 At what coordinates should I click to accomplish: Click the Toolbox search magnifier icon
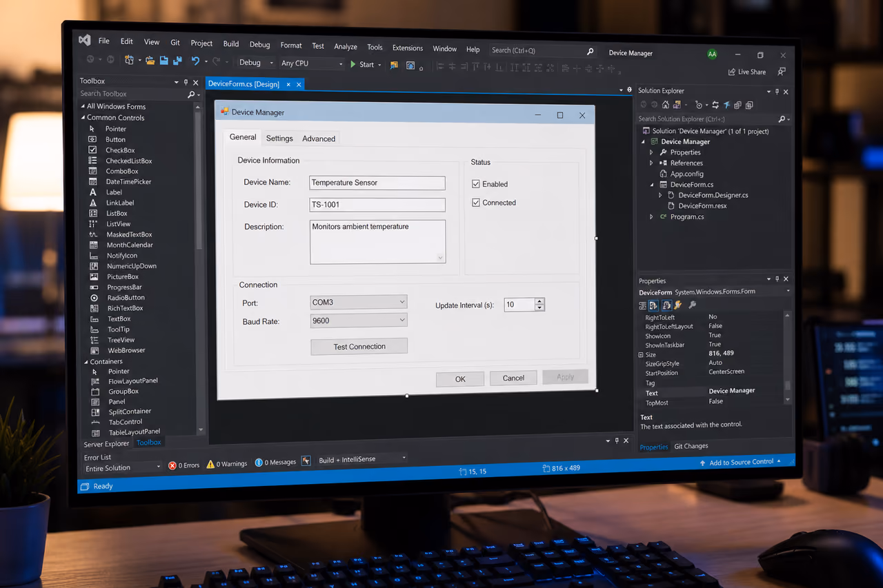[191, 94]
